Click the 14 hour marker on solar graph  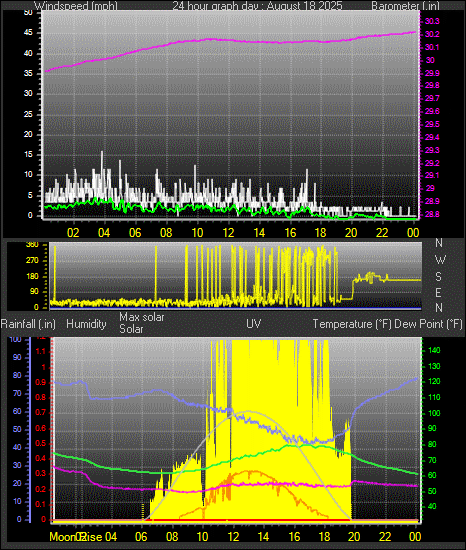point(263,537)
